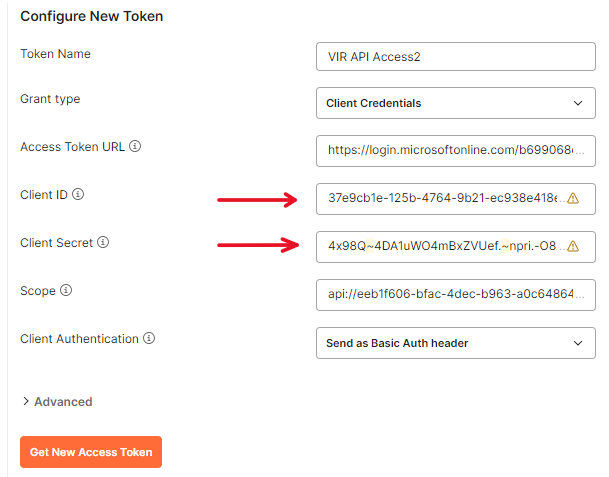Open the Grant type dropdown
The width and height of the screenshot is (609, 477).
click(x=455, y=103)
